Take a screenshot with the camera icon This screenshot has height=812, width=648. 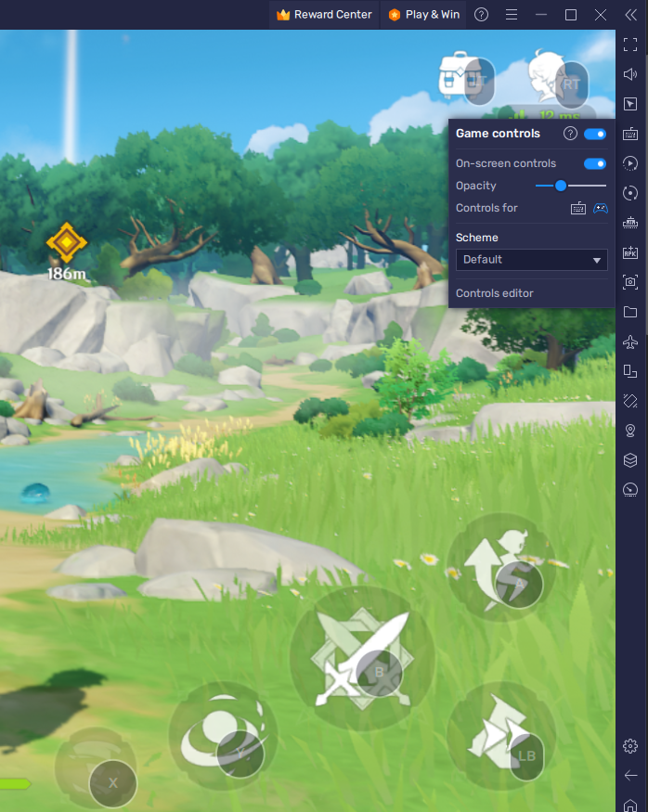[630, 282]
